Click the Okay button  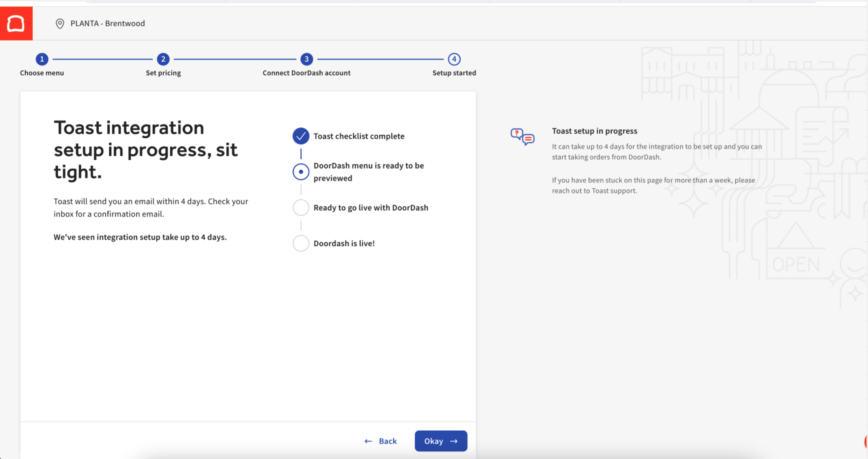441,441
